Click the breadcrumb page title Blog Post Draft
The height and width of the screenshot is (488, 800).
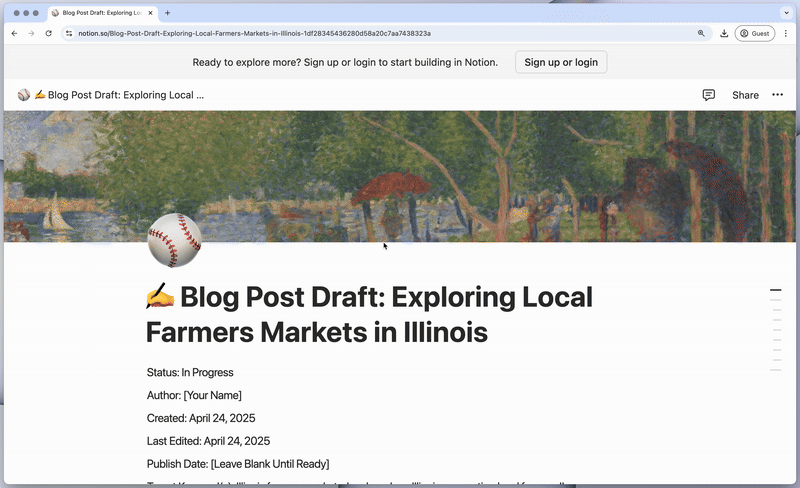tap(119, 95)
